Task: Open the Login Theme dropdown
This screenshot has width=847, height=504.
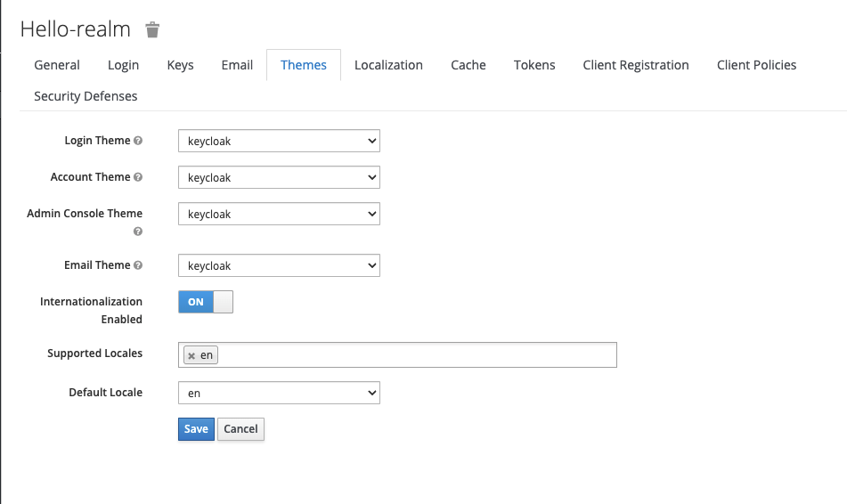Action: (280, 141)
